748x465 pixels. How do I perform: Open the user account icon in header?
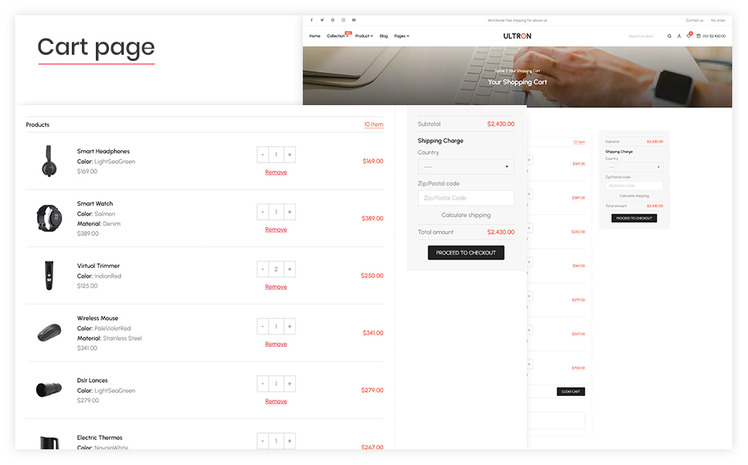tap(679, 36)
